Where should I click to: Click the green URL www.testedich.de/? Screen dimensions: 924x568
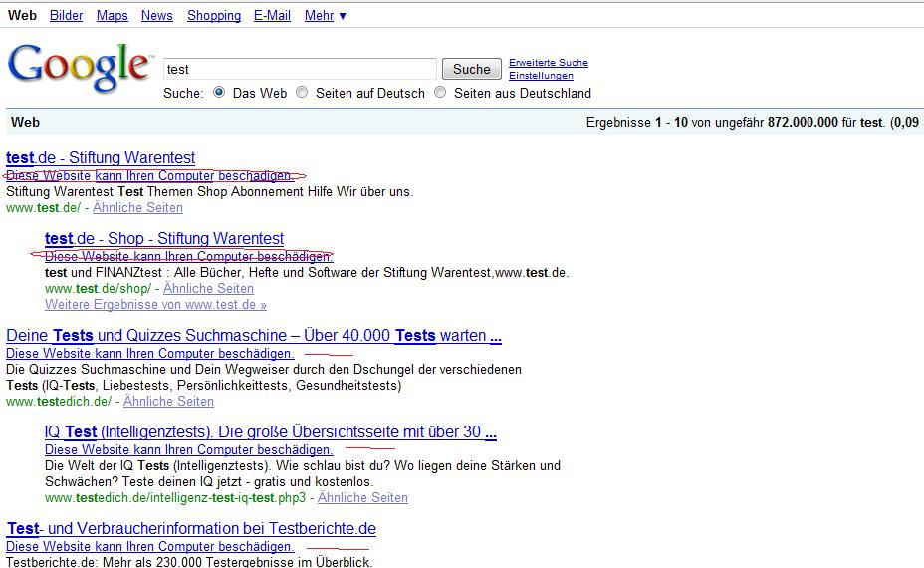pos(59,401)
